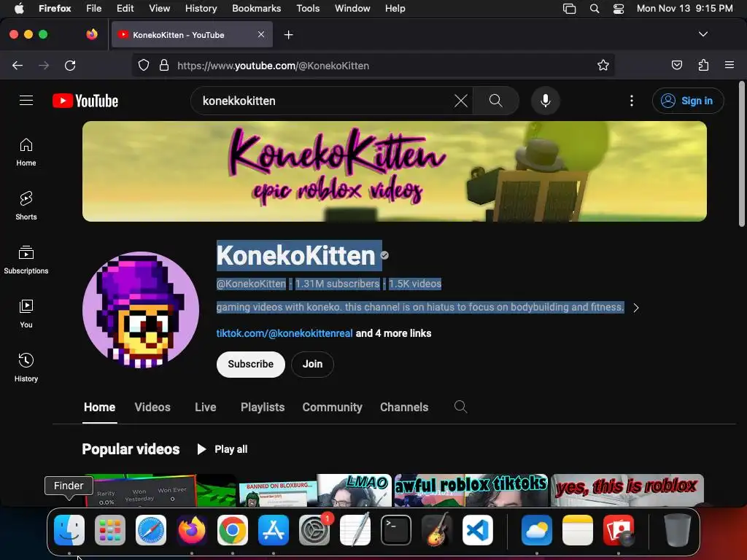Open the YouTube hamburger guide menu
747x560 pixels.
26,101
